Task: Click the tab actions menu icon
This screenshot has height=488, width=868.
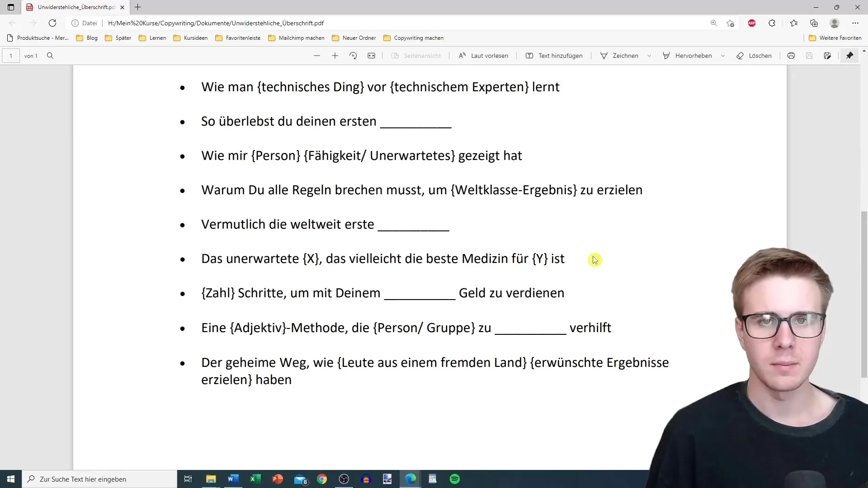Action: tap(11, 7)
